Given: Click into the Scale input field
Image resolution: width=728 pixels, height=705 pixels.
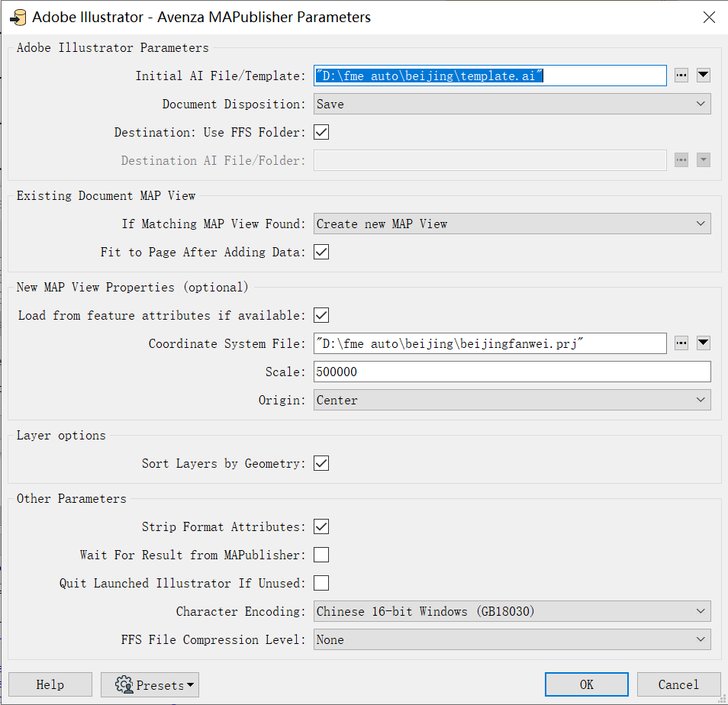Looking at the screenshot, I should [512, 372].
